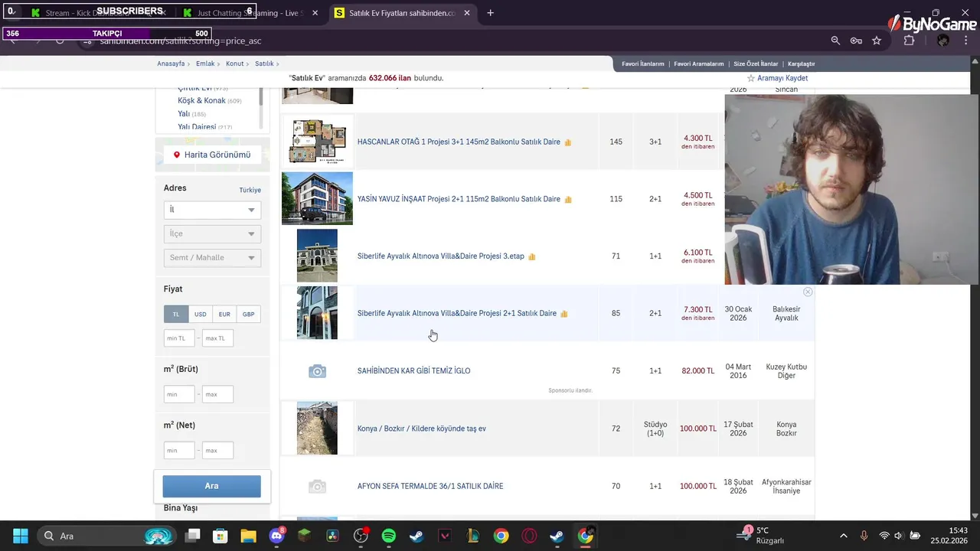Select GBP currency option
The height and width of the screenshot is (551, 980).
[x=249, y=314]
